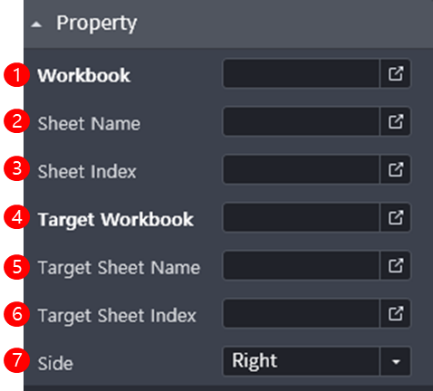Focus the Sheet Name input field
Image resolution: width=433 pixels, height=391 pixels.
click(301, 122)
